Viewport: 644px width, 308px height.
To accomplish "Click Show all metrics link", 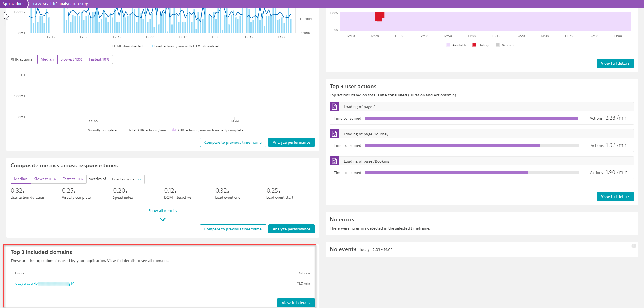I will (x=163, y=211).
